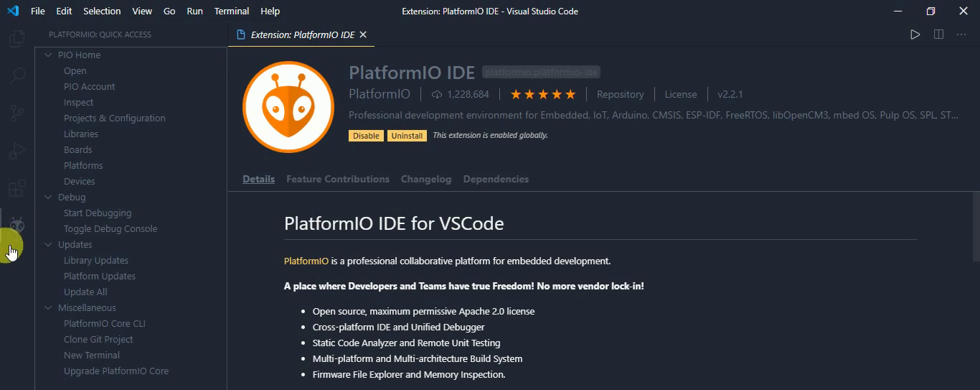Uninstall the PlatformIO IDE extension

407,136
